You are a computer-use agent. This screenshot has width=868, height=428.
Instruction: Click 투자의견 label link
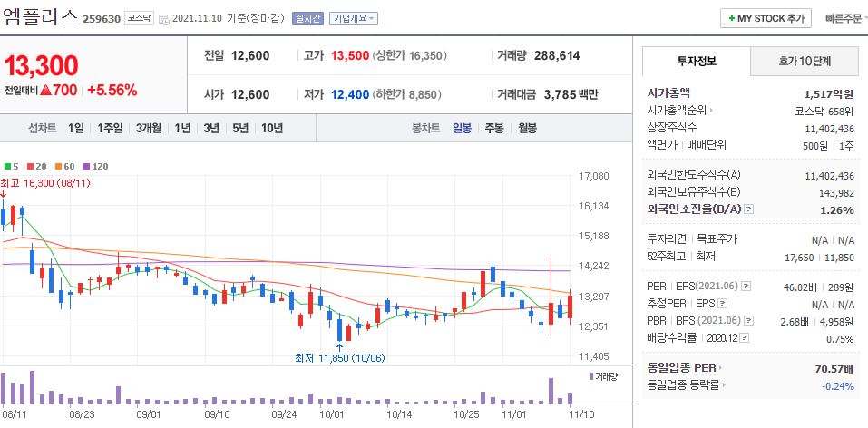667,239
